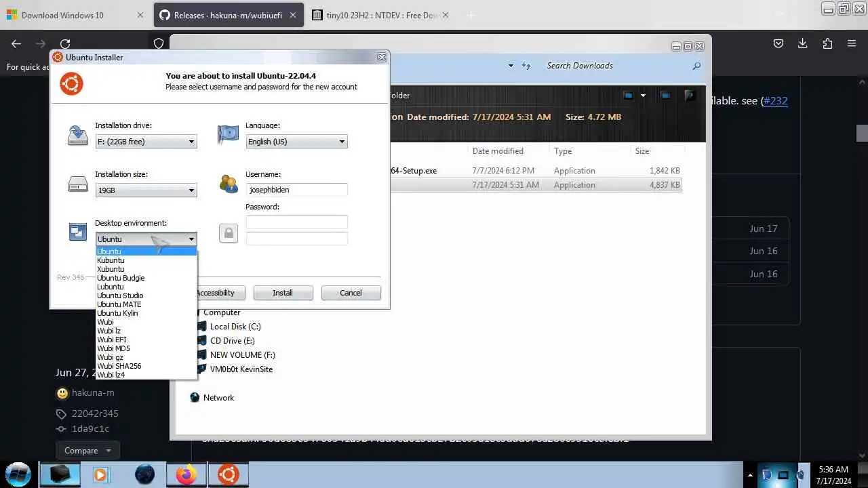Click the username people icon
The image size is (868, 488).
(228, 184)
